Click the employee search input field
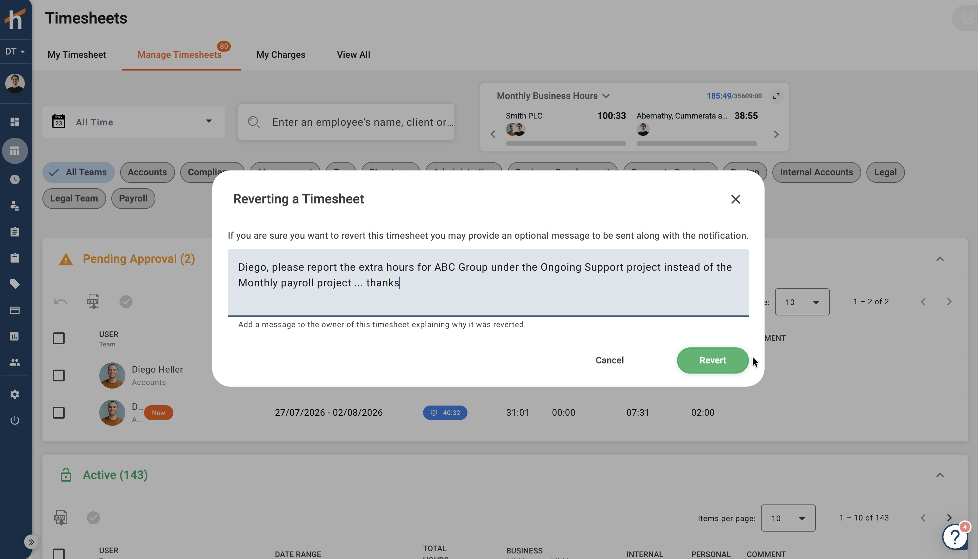The image size is (980, 559). (x=346, y=122)
